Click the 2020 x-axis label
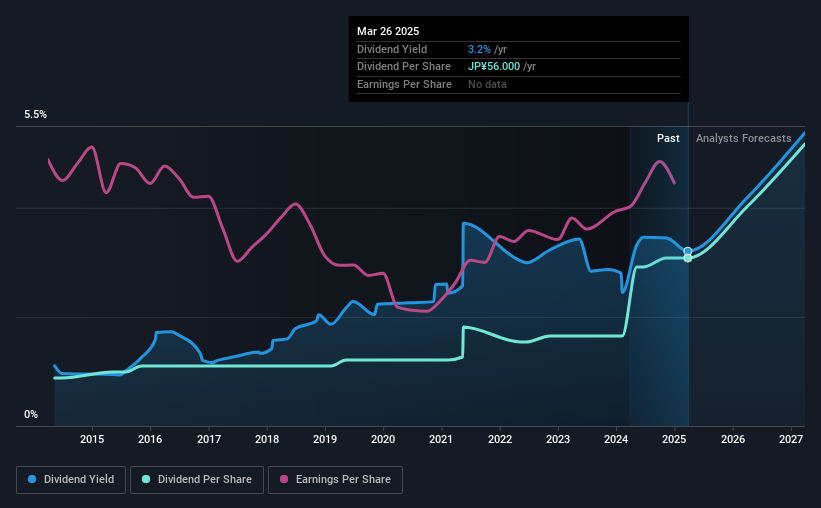Viewport: 821px width, 508px height. pyautogui.click(x=383, y=439)
